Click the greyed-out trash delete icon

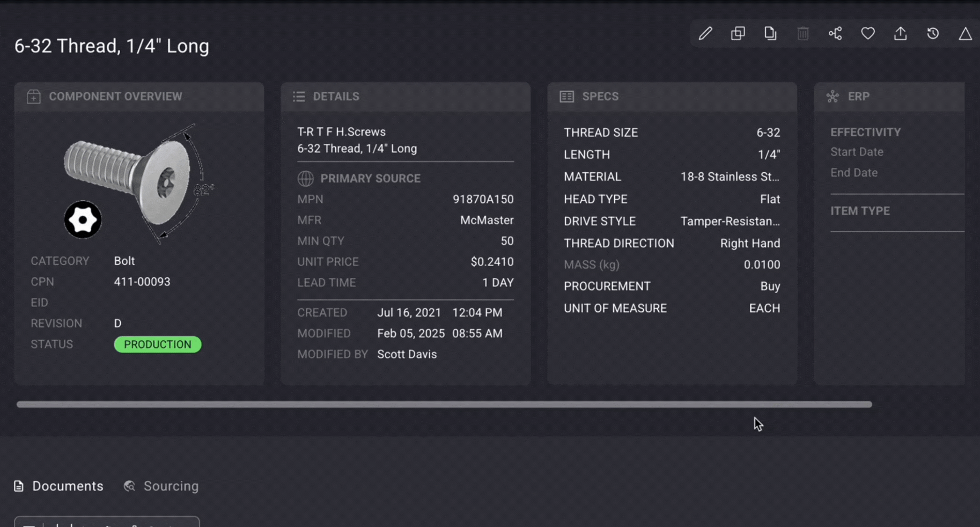803,34
